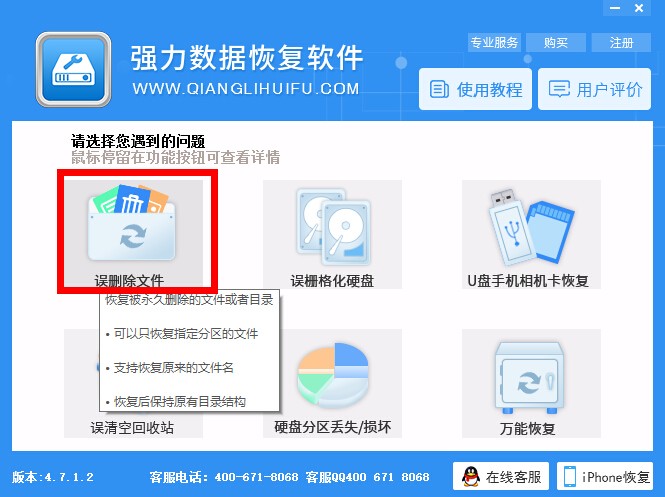Click the 在线客服 online support button
This screenshot has height=497, width=665.
500,476
